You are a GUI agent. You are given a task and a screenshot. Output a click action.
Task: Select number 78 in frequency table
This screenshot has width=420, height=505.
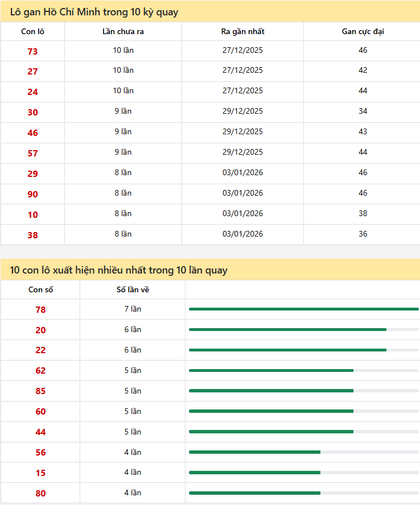pos(40,309)
